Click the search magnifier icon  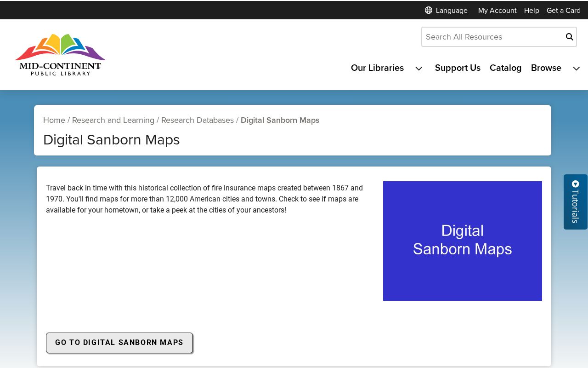tap(569, 37)
